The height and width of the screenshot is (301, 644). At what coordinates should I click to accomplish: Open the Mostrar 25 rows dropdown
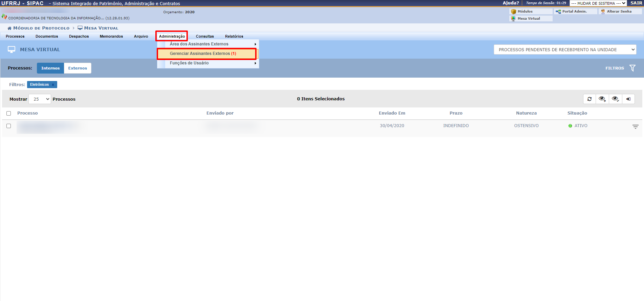(40, 99)
